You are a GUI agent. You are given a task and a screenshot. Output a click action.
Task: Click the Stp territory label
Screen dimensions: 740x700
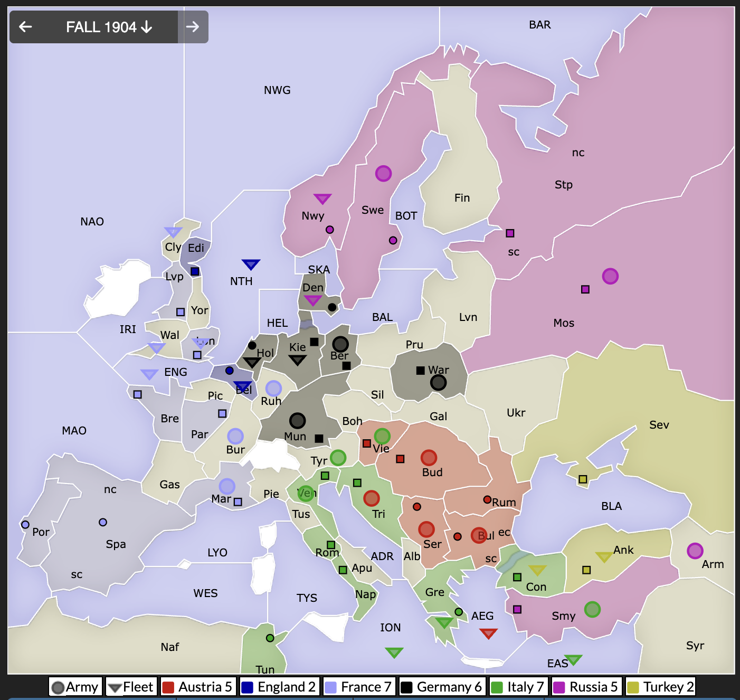pyautogui.click(x=563, y=185)
